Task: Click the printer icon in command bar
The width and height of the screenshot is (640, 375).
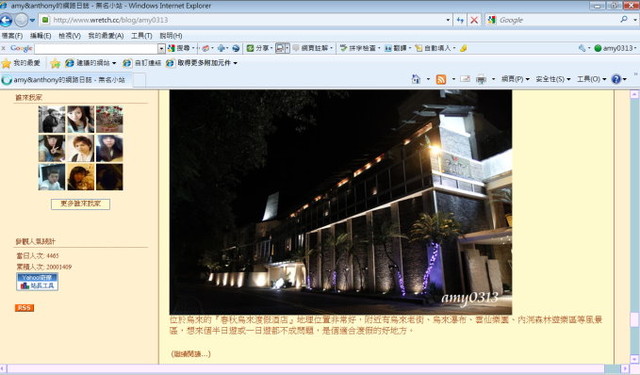Action: pyautogui.click(x=481, y=79)
